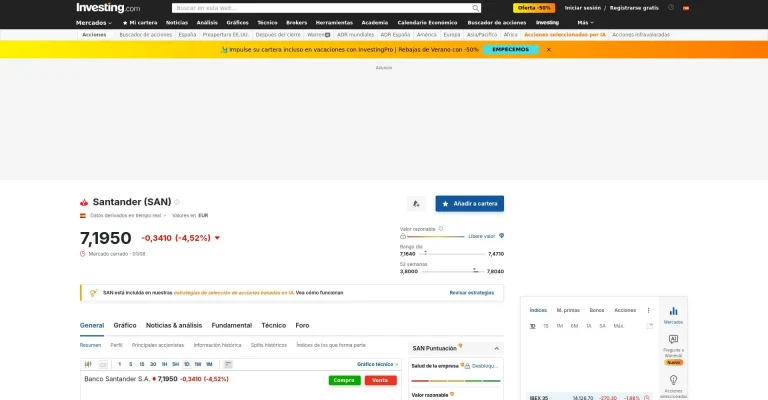Select the 15 minute chart interval
Screen dimensions: 768x400
click(142, 364)
